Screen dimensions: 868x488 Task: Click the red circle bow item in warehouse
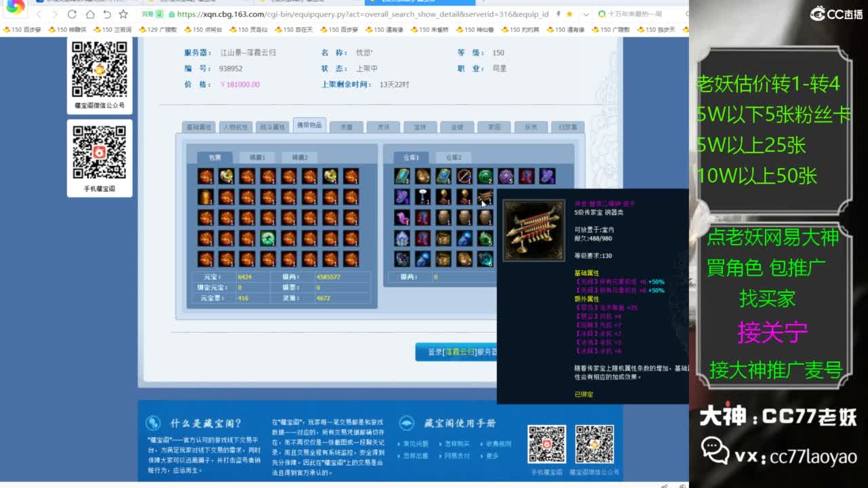(x=465, y=176)
